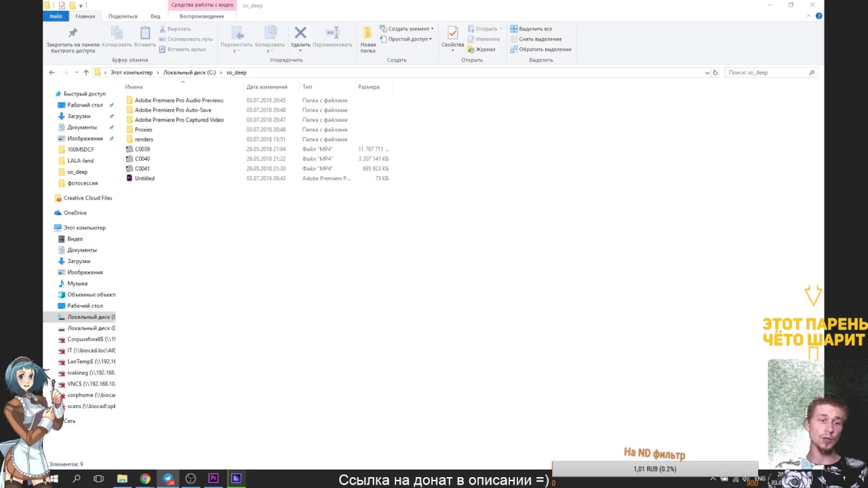
Task: Open the 'Создать элемент' dropdown
Action: 407,29
